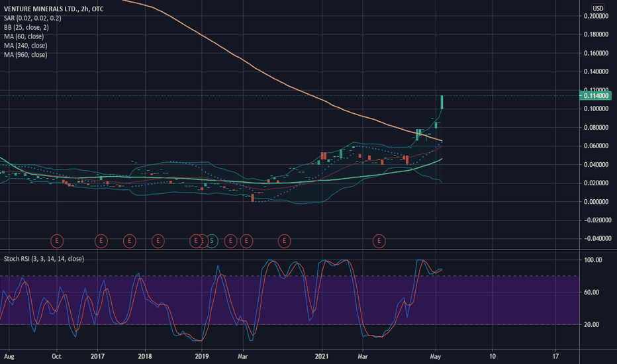Click the 0.100000 price axis label
The image size is (617, 364).
pyautogui.click(x=596, y=109)
